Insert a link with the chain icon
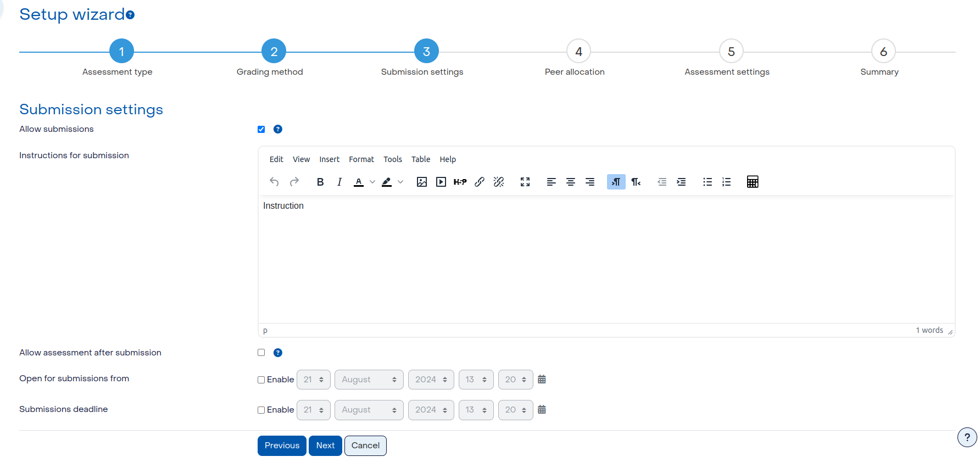 (x=480, y=182)
